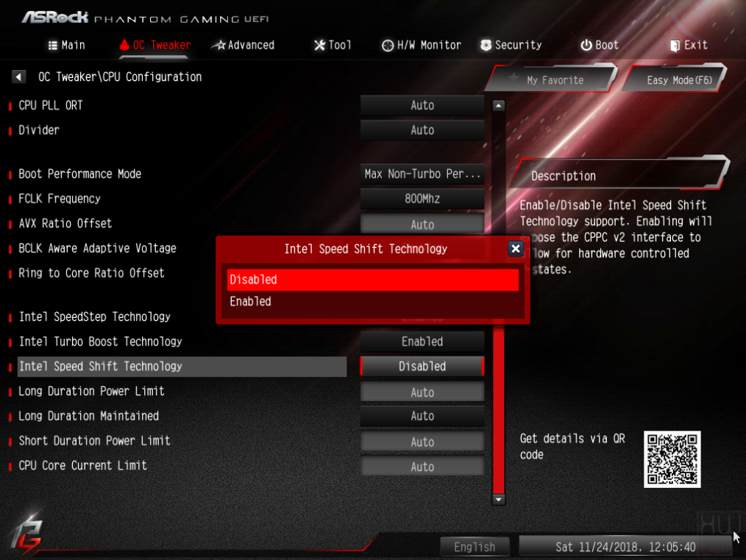The image size is (746, 560).
Task: Click the OC Tweaker flame icon
Action: click(x=124, y=45)
